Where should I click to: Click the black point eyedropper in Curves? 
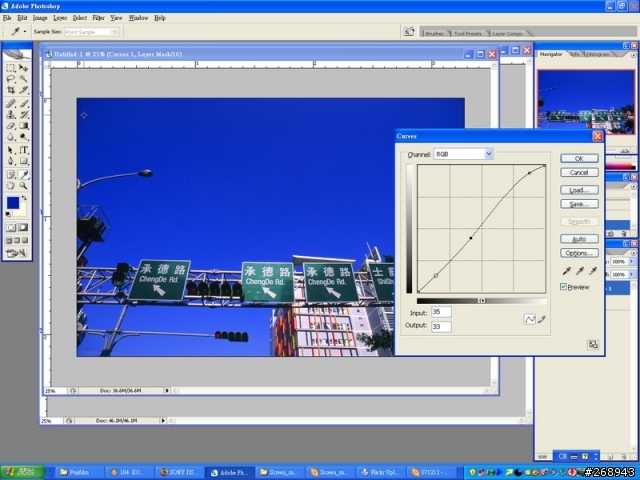567,271
